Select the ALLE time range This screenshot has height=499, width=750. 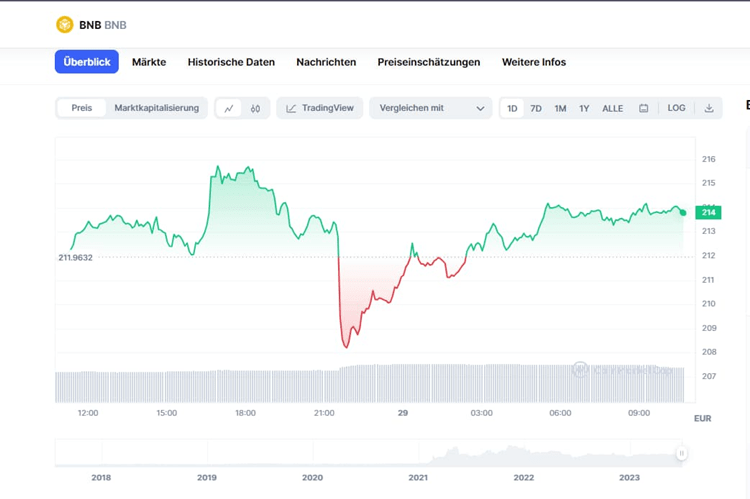click(x=613, y=109)
